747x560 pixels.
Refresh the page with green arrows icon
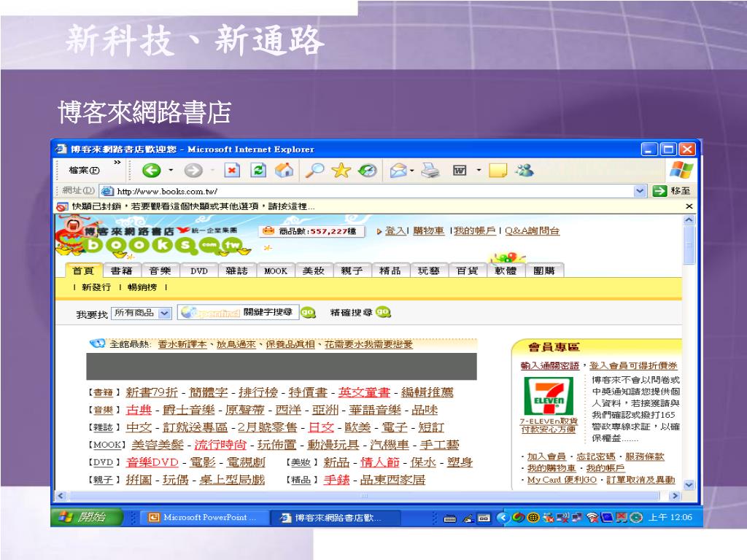258,170
